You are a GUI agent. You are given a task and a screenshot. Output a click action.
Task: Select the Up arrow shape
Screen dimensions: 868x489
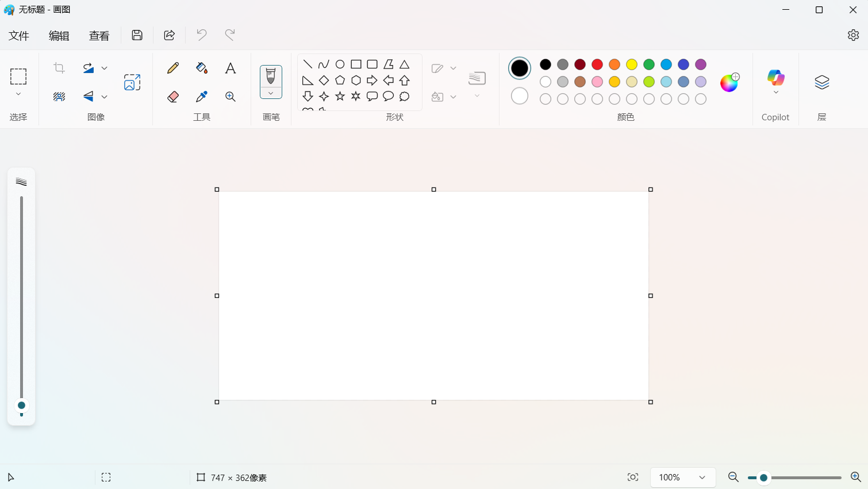pyautogui.click(x=404, y=81)
